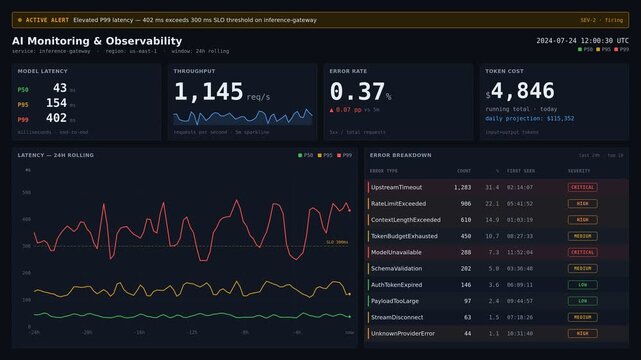Screen dimensions: 641x360
Task: Select the PayloadTooLarge error row
Action: (496, 301)
